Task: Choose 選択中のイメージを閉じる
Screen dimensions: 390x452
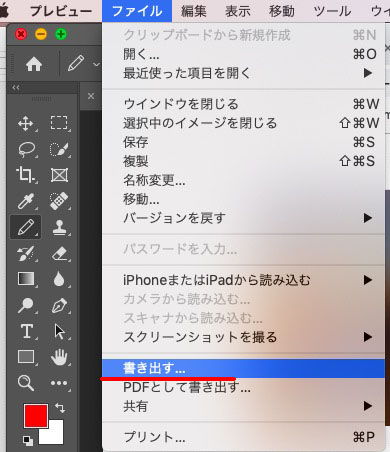Action: point(243,123)
